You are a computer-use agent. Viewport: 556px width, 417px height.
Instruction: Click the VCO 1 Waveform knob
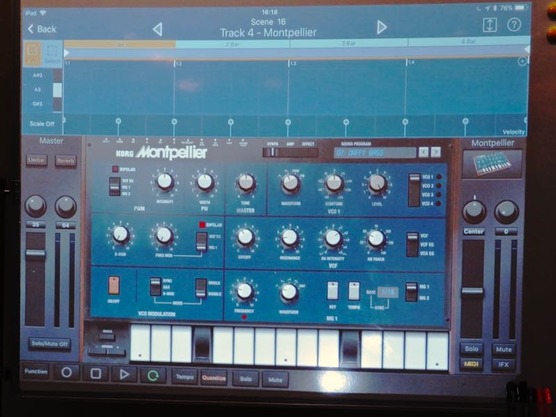pos(291,183)
